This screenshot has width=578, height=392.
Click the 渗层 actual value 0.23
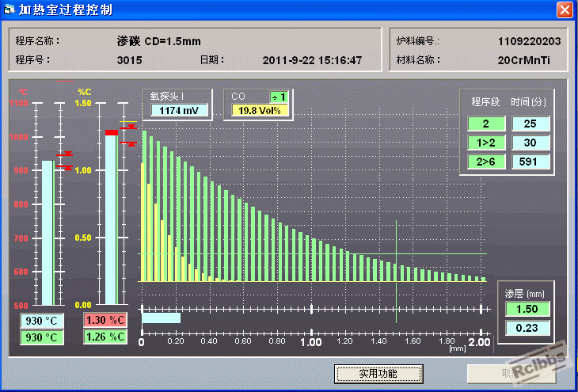point(527,328)
